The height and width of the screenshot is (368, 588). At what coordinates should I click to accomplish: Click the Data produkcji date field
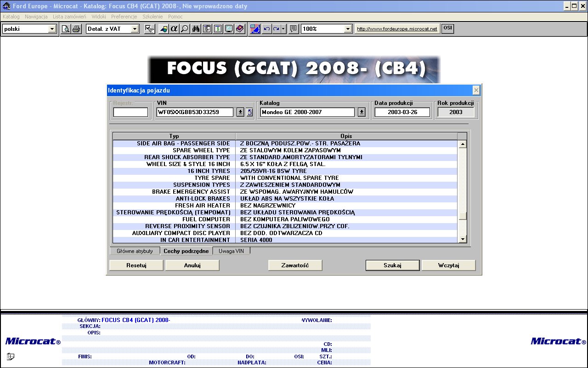(x=402, y=112)
